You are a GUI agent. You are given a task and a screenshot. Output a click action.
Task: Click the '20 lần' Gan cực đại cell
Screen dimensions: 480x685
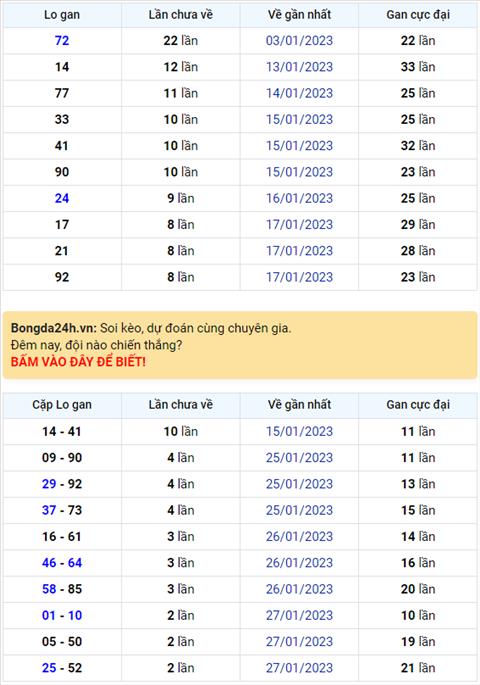click(418, 589)
